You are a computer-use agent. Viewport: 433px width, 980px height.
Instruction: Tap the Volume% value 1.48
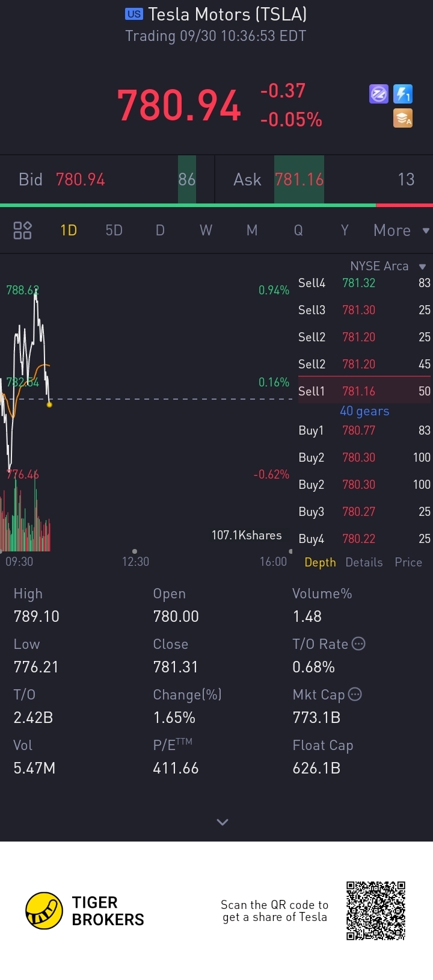point(307,616)
